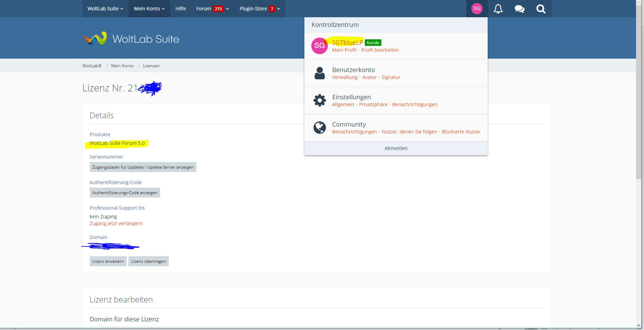Open Profil bearbeiten link

[380, 50]
